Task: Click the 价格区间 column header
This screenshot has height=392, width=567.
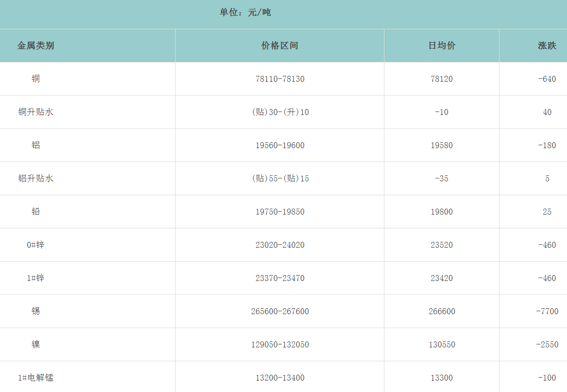Action: (280, 46)
